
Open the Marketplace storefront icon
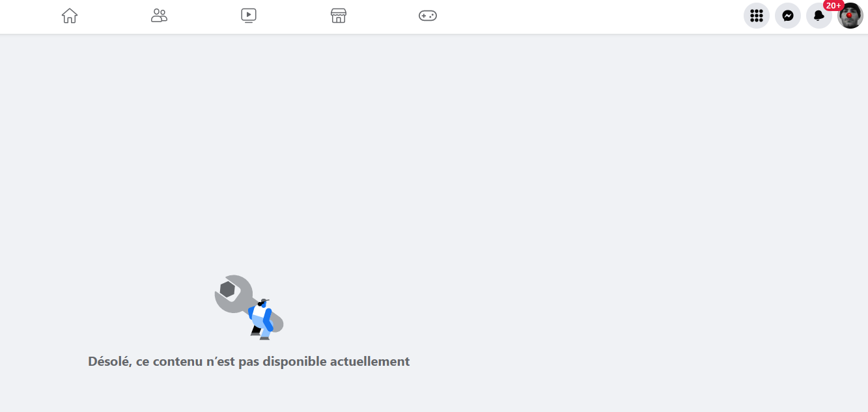click(338, 16)
